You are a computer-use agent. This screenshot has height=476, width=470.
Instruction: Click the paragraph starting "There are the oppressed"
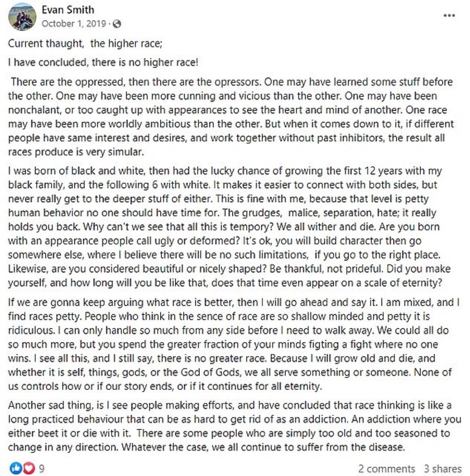pos(229,117)
